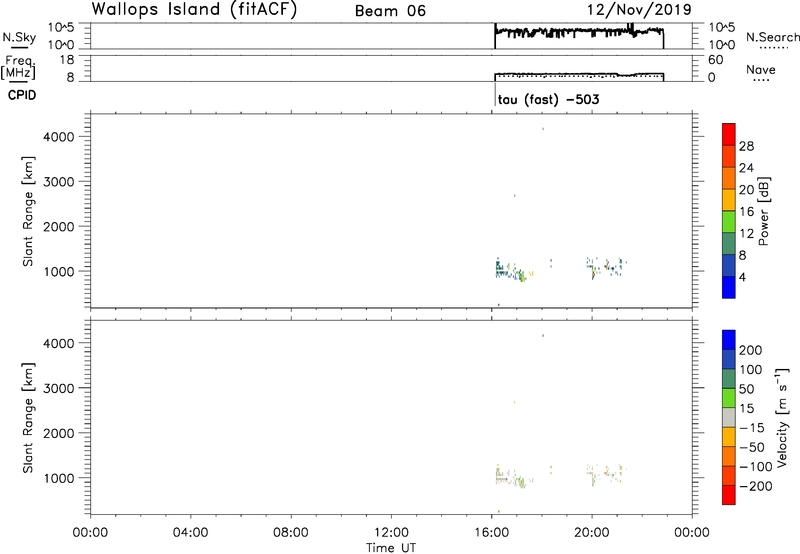Image resolution: width=800 pixels, height=554 pixels.
Task: Click the '20:00' time tick label
Action: click(x=592, y=533)
